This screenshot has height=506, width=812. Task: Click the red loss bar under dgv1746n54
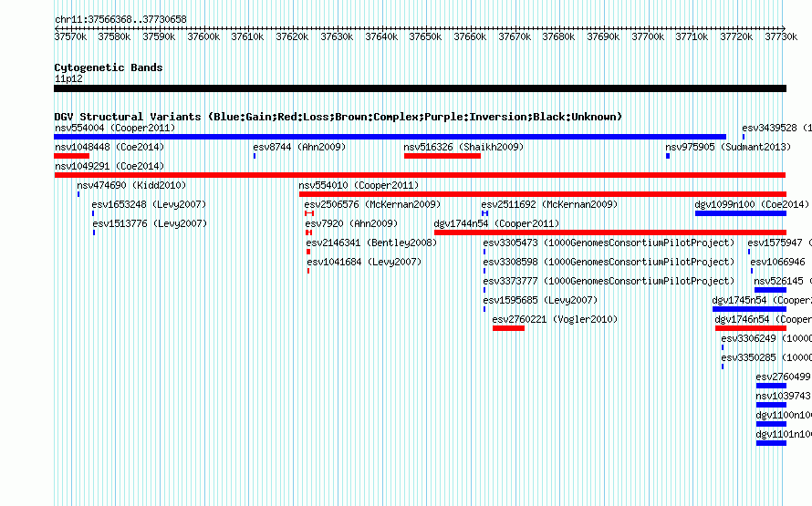(750, 328)
